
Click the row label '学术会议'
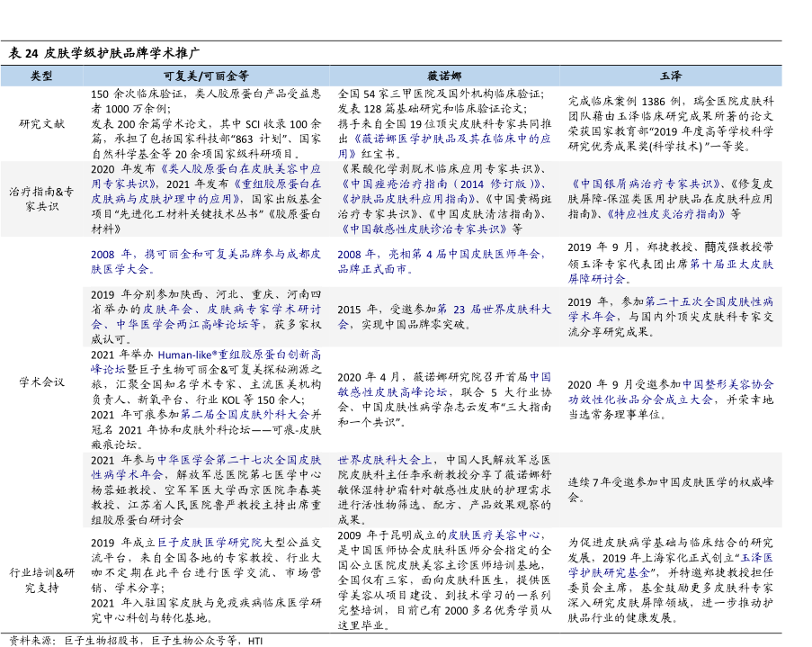(41, 382)
